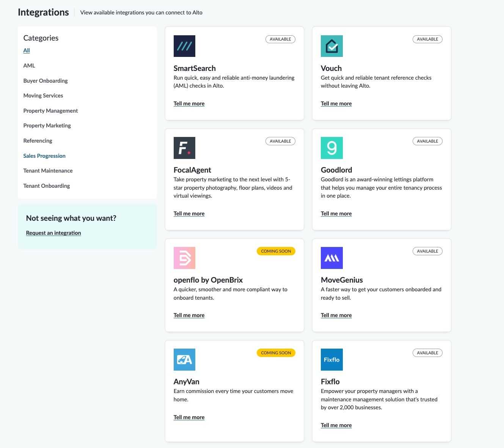The image size is (504, 448).
Task: Click the AVAILABLE badge on Fixflo
Action: click(x=427, y=353)
